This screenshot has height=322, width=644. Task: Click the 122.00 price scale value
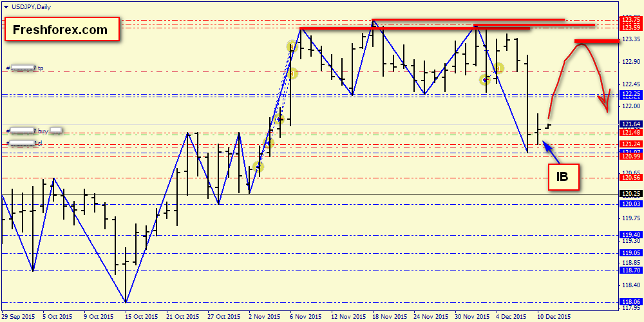pyautogui.click(x=631, y=106)
